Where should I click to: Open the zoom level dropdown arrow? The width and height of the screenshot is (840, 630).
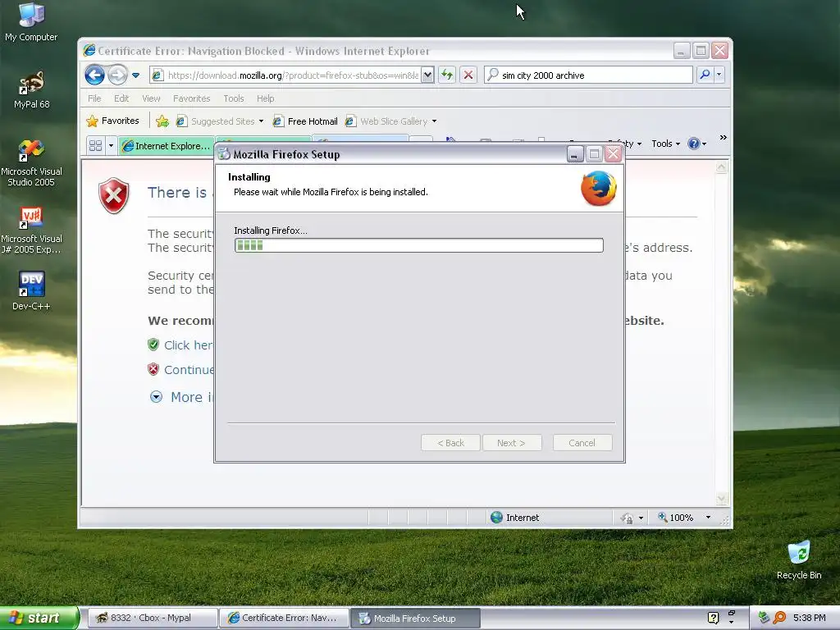point(708,518)
